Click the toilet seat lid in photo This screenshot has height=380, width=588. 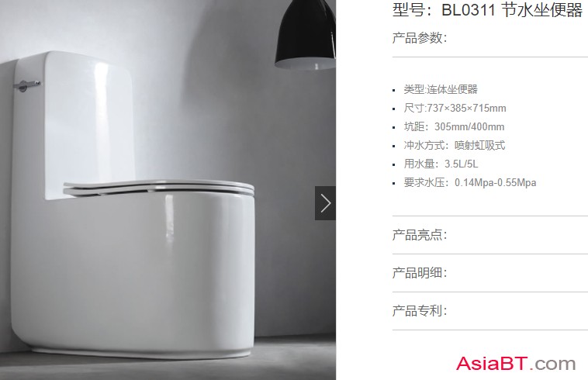[158, 188]
